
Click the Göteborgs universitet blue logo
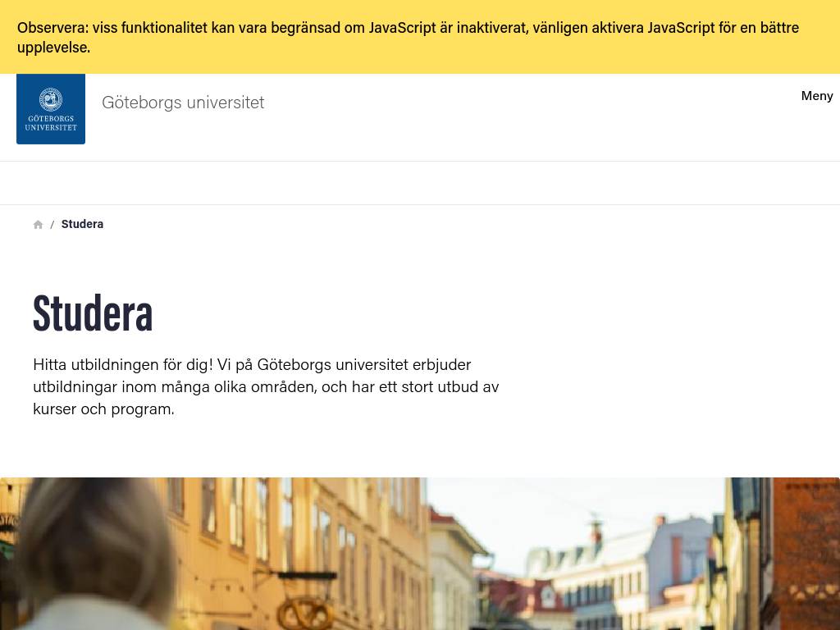click(51, 109)
